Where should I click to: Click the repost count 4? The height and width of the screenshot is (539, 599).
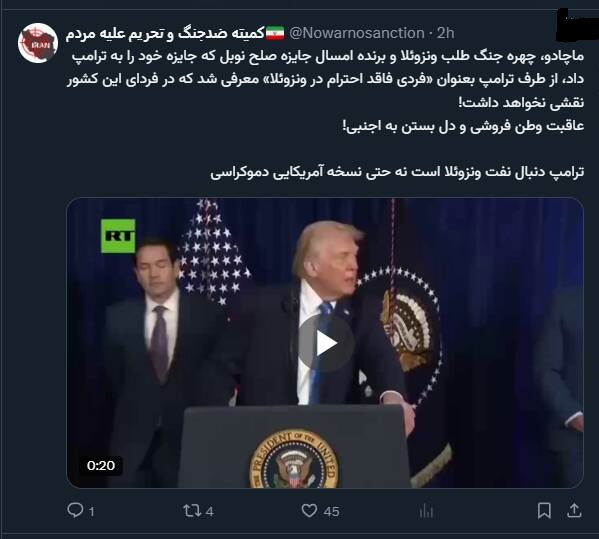tap(209, 511)
